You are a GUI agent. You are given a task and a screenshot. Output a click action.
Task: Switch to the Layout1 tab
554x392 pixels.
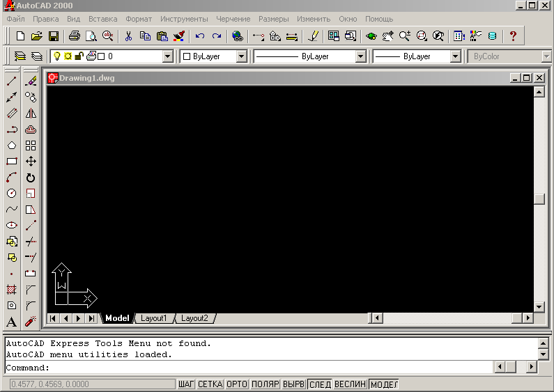tap(153, 318)
